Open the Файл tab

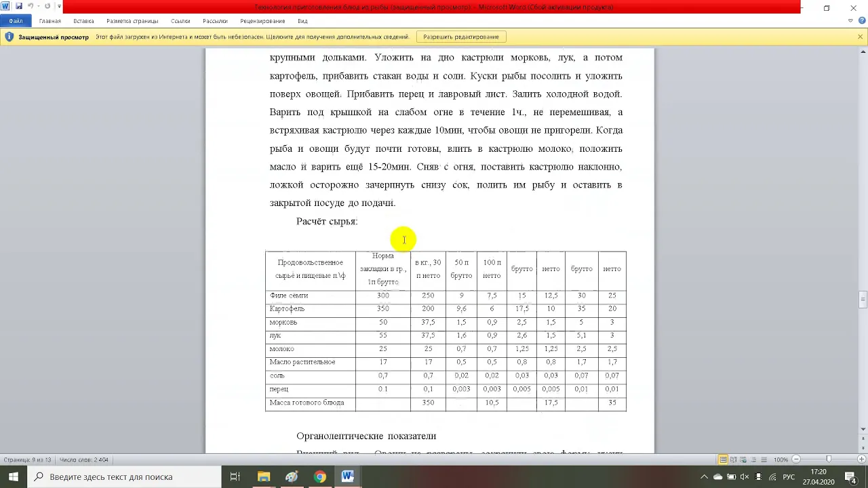coord(16,21)
